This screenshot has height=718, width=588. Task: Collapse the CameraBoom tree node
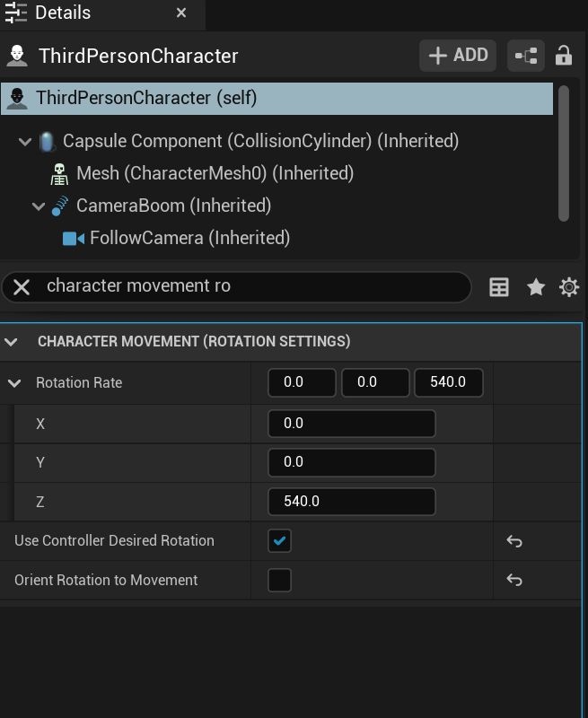pyautogui.click(x=39, y=206)
